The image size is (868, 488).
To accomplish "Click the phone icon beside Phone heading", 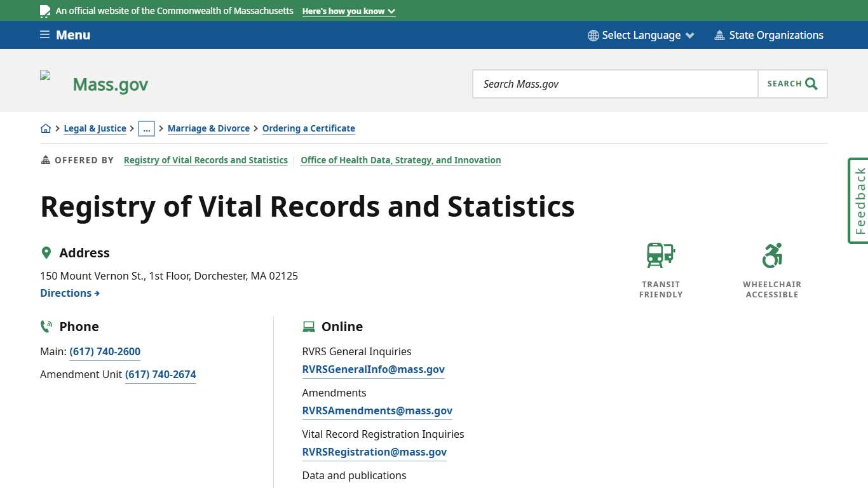I will pos(46,325).
